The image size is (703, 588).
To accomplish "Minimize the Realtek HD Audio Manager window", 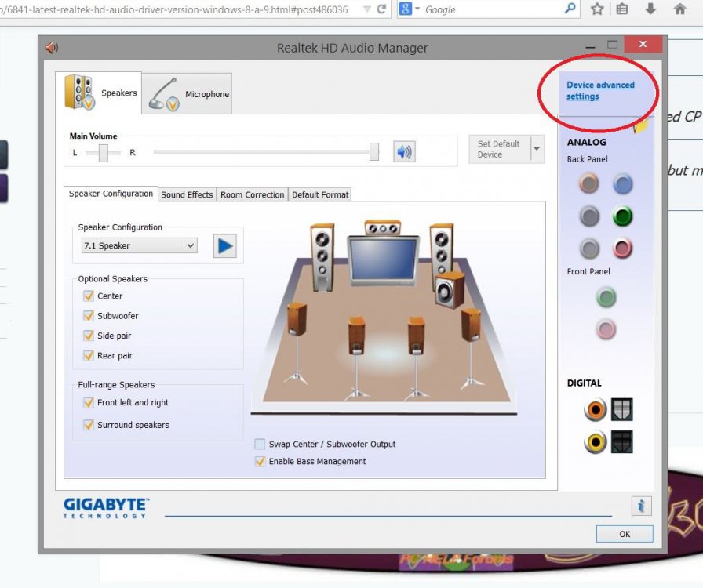I will [591, 46].
